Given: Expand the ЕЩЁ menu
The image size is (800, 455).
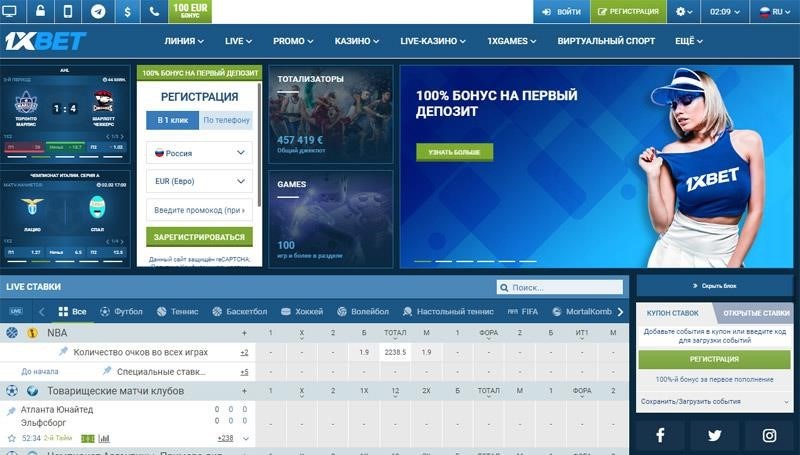Looking at the screenshot, I should [689, 41].
